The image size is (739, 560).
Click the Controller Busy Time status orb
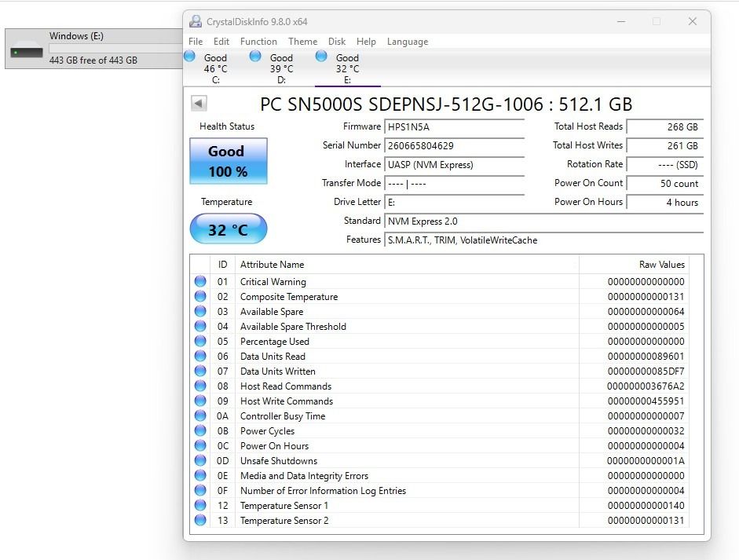tap(200, 415)
